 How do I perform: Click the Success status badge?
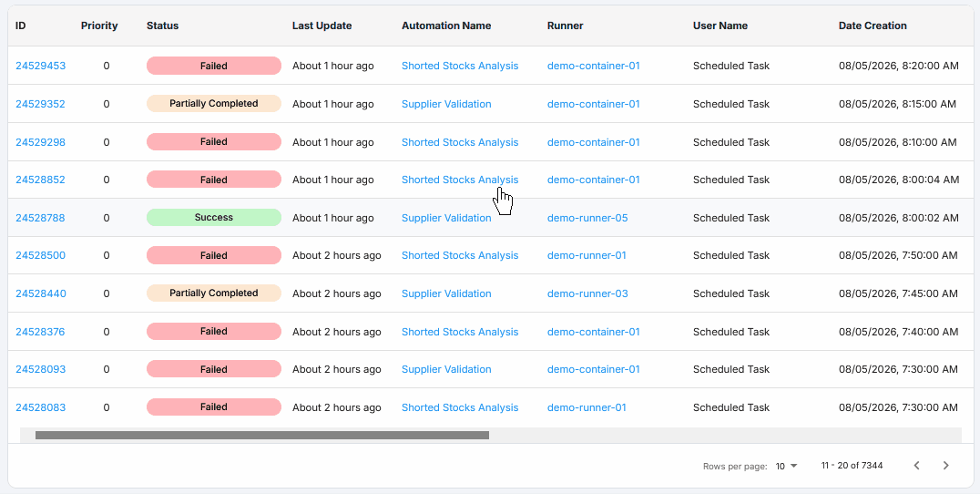pyautogui.click(x=214, y=218)
